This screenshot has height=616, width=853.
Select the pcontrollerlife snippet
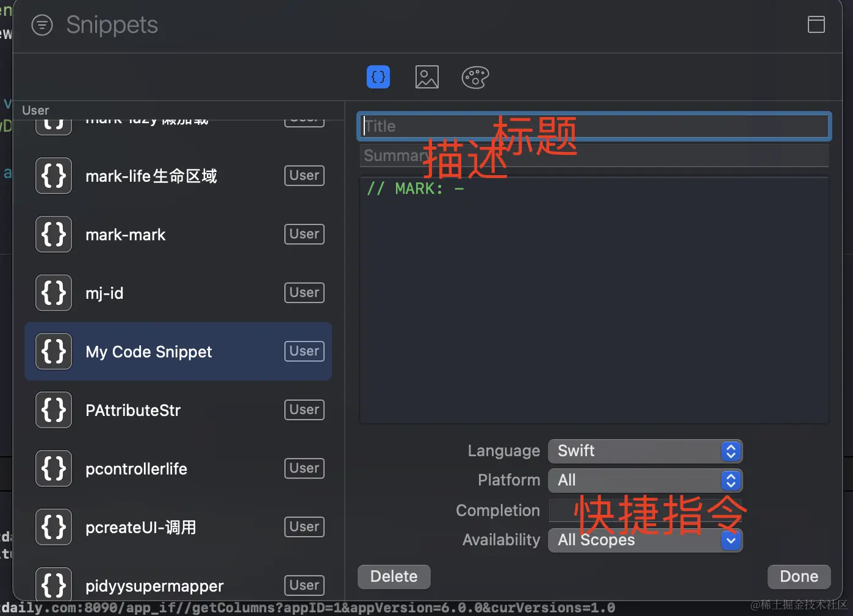178,468
